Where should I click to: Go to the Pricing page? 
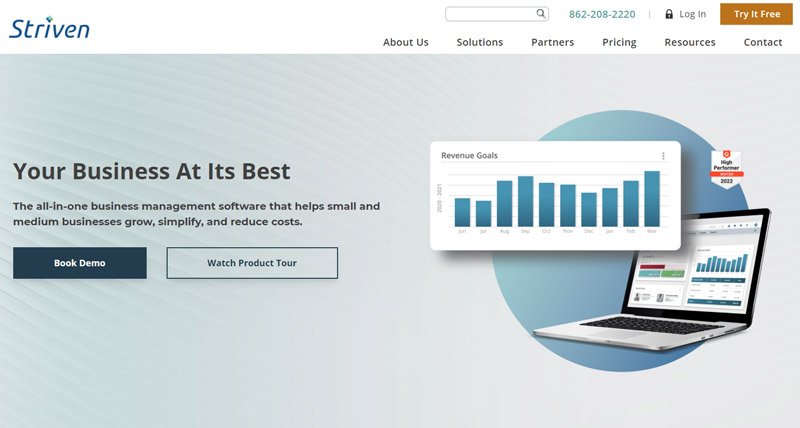(x=619, y=42)
